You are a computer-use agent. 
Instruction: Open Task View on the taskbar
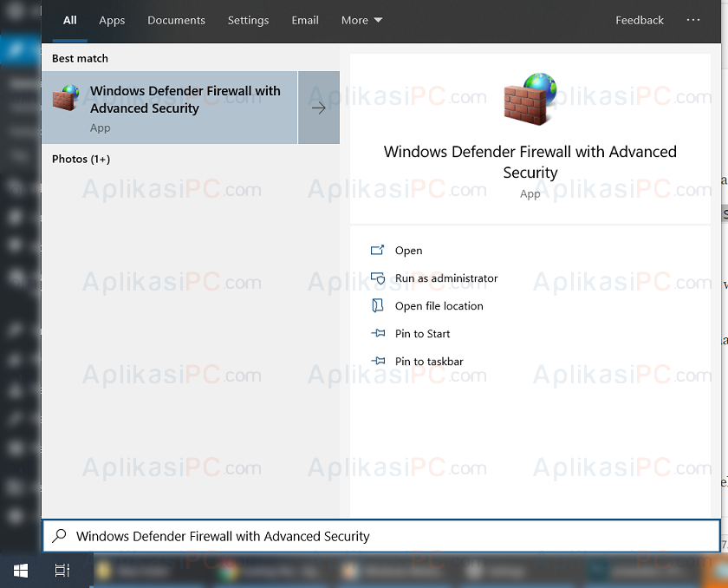[62, 571]
